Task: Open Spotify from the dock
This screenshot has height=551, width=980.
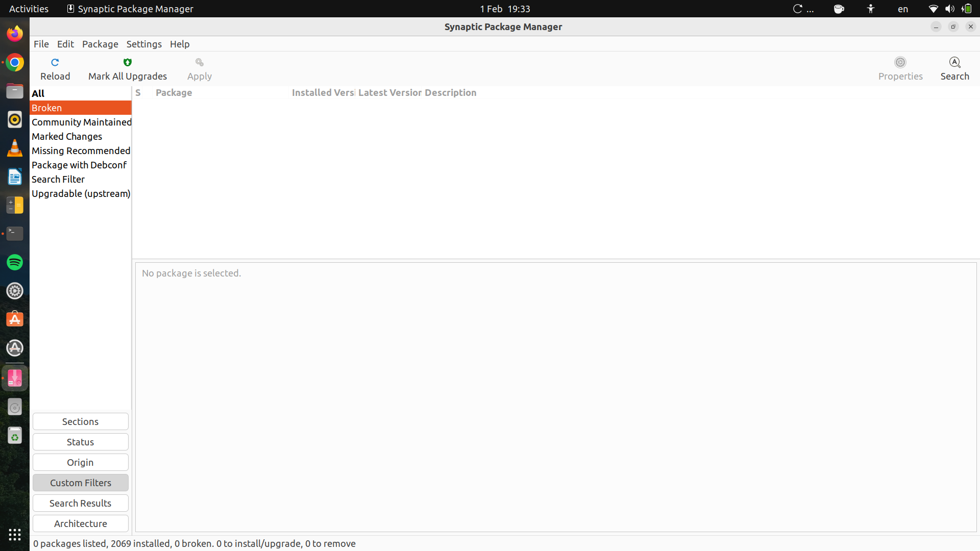Action: (x=15, y=262)
